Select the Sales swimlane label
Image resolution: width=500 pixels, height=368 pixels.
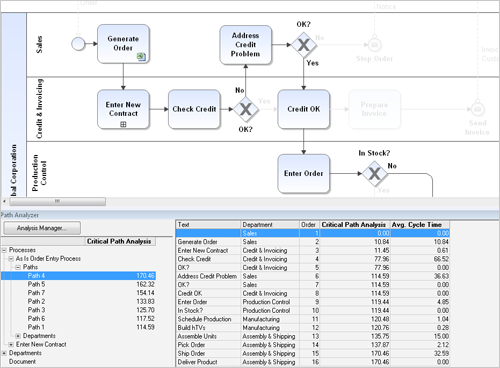(x=39, y=45)
